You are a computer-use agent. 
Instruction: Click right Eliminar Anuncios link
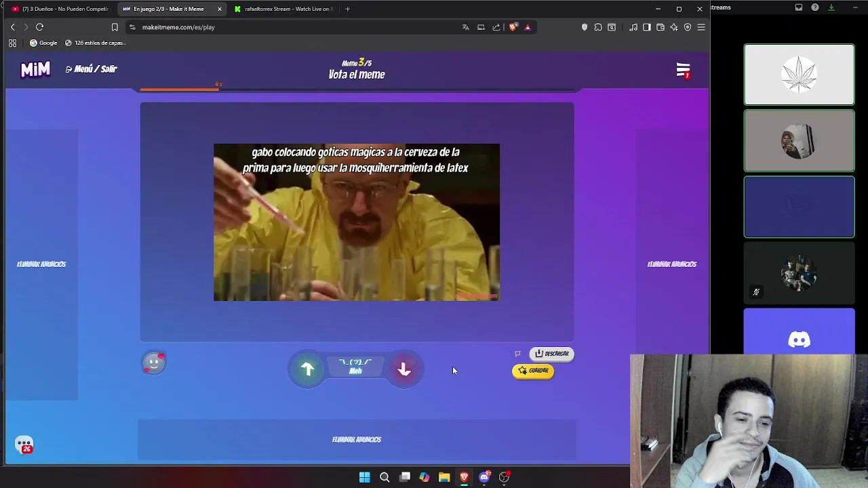point(672,264)
